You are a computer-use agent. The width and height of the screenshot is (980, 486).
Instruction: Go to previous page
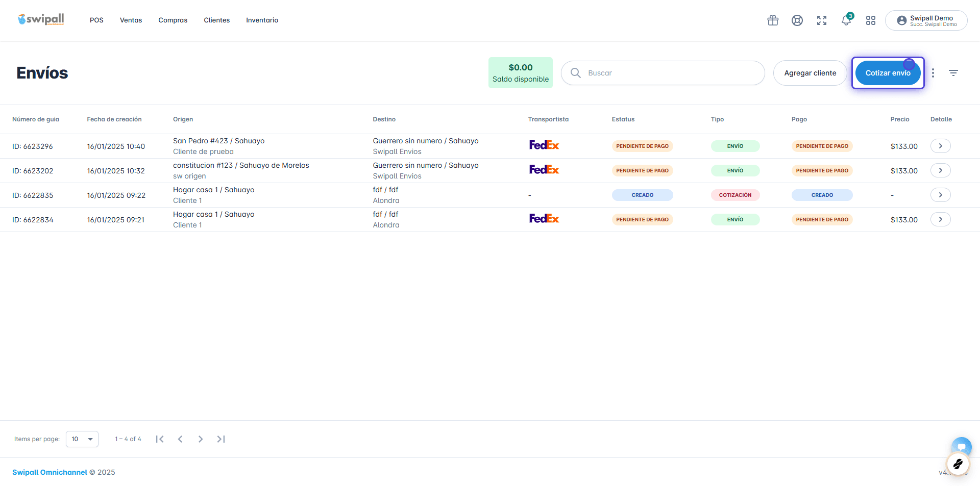click(x=180, y=439)
